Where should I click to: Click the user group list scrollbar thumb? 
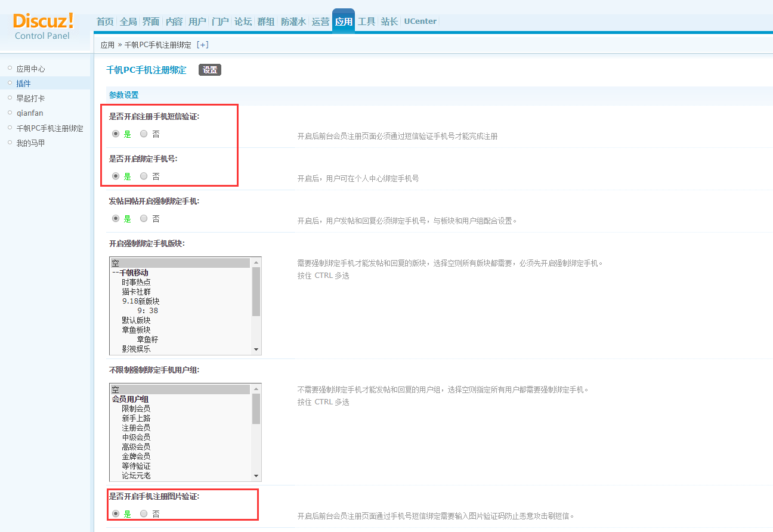click(x=256, y=409)
